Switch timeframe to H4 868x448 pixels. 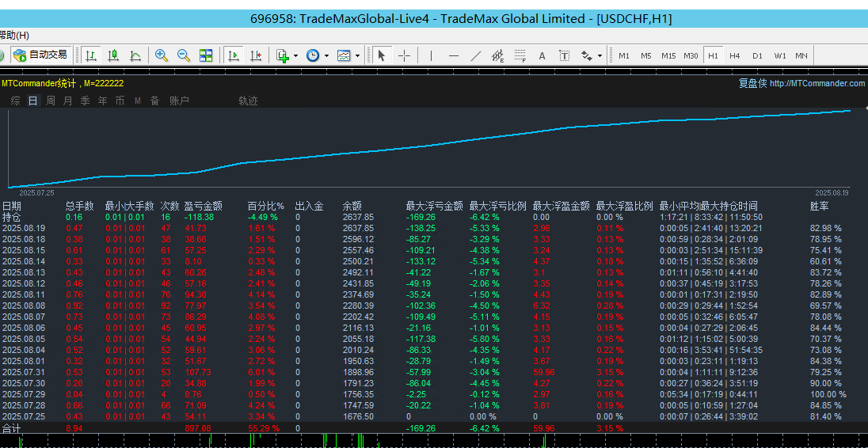735,55
